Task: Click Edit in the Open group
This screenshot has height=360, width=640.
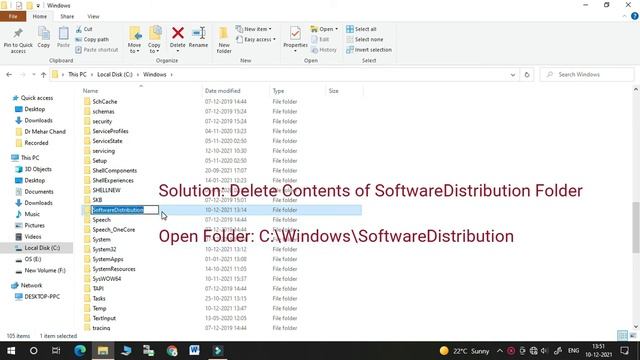Action: 320,40
